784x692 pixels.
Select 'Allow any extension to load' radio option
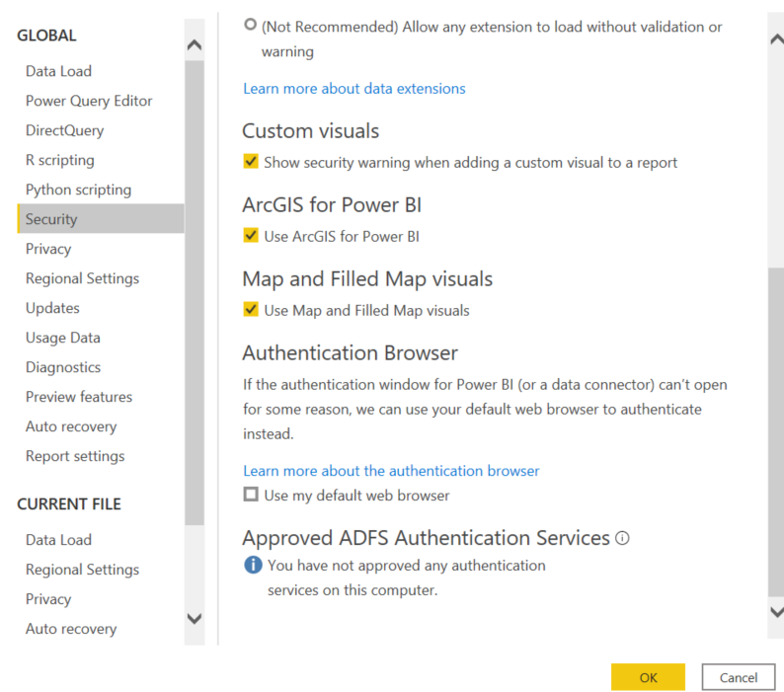pos(250,25)
